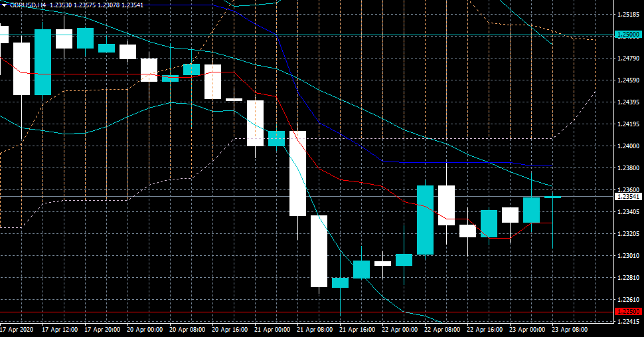Viewport: 644px width, 337px height.
Task: Click the 1.22415 price axis label
Action: point(628,322)
